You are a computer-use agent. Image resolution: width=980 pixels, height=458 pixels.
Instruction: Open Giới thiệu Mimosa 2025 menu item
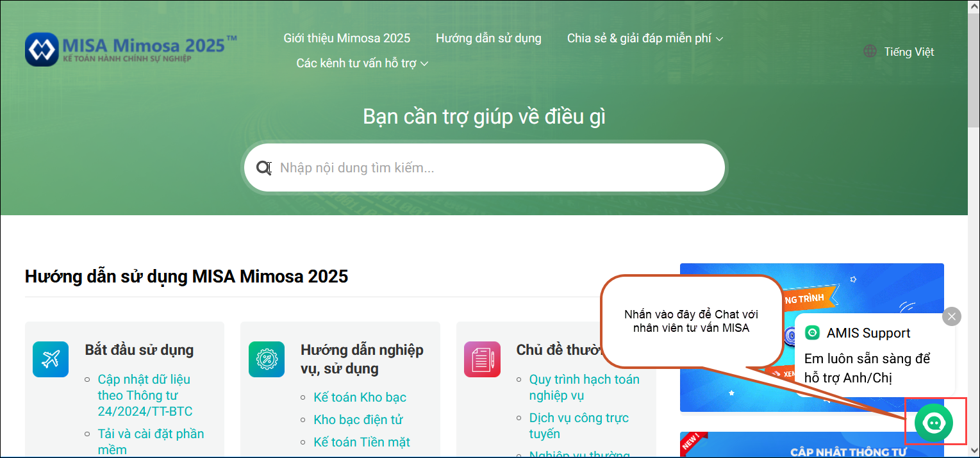pyautogui.click(x=347, y=38)
